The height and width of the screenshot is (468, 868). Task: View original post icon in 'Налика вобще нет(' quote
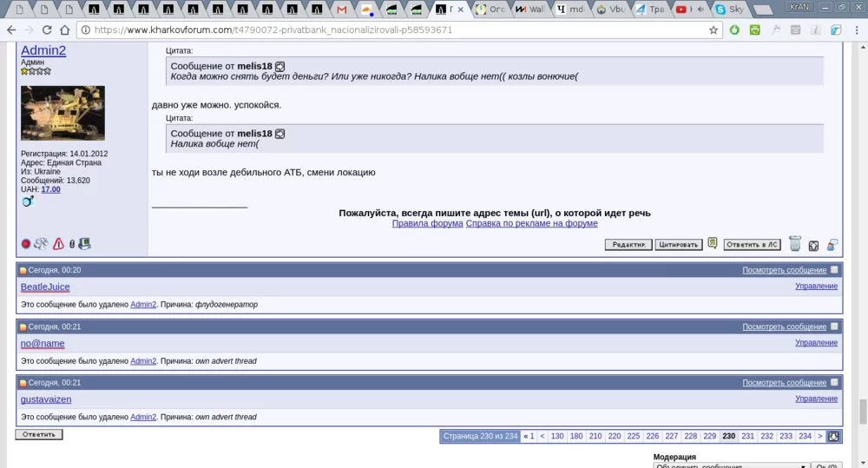click(280, 134)
